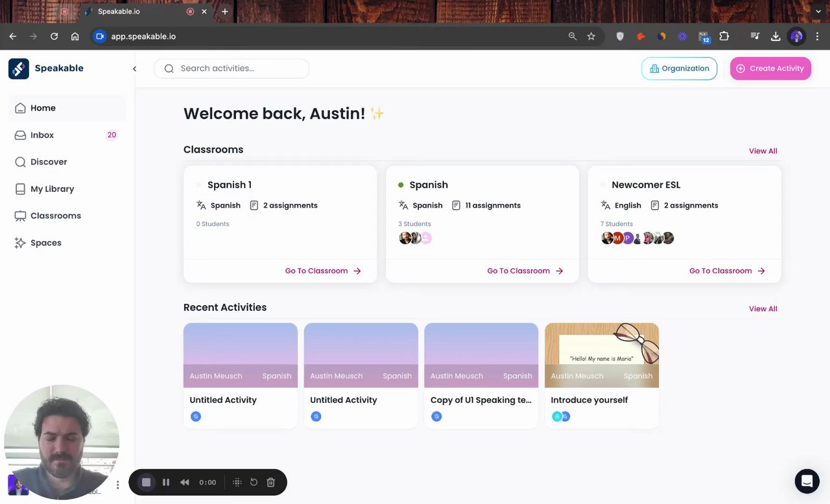Image resolution: width=830 pixels, height=504 pixels.
Task: Click the browser home icon
Action: (75, 36)
